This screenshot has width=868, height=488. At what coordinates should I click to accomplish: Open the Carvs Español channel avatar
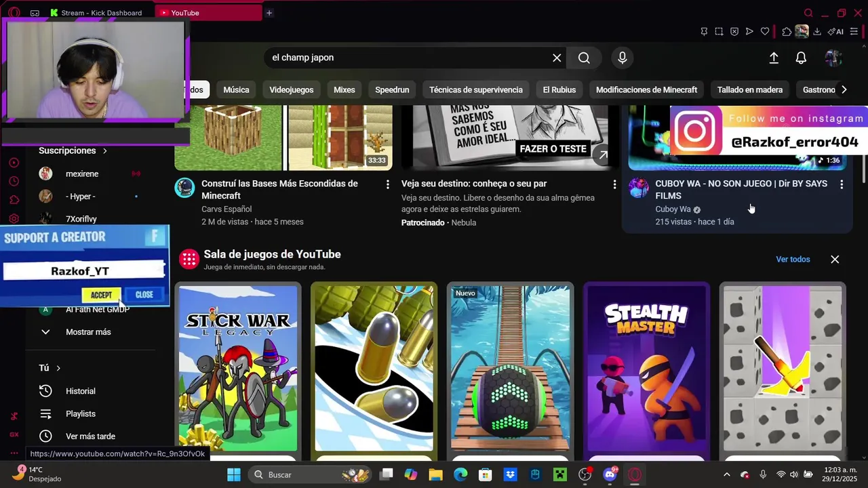coord(184,188)
